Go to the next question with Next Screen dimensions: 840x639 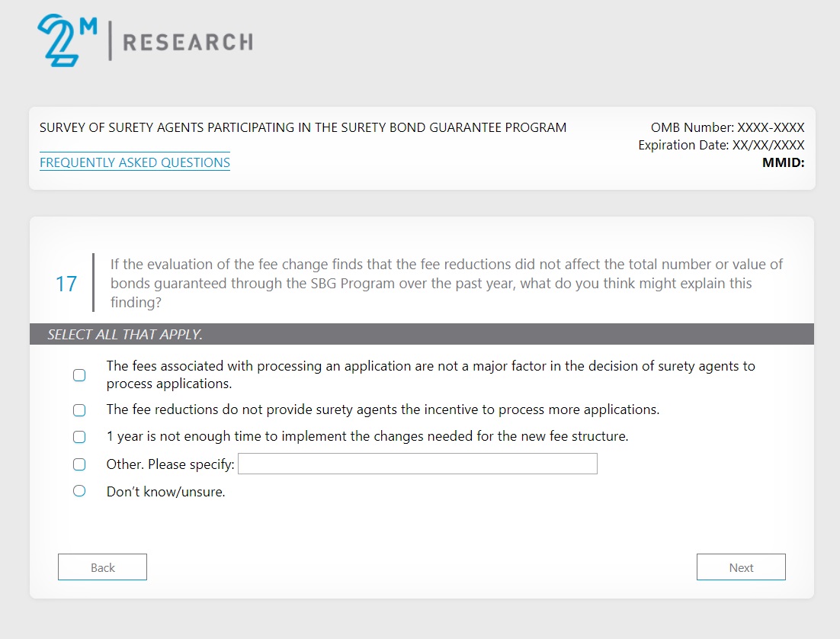coord(740,567)
